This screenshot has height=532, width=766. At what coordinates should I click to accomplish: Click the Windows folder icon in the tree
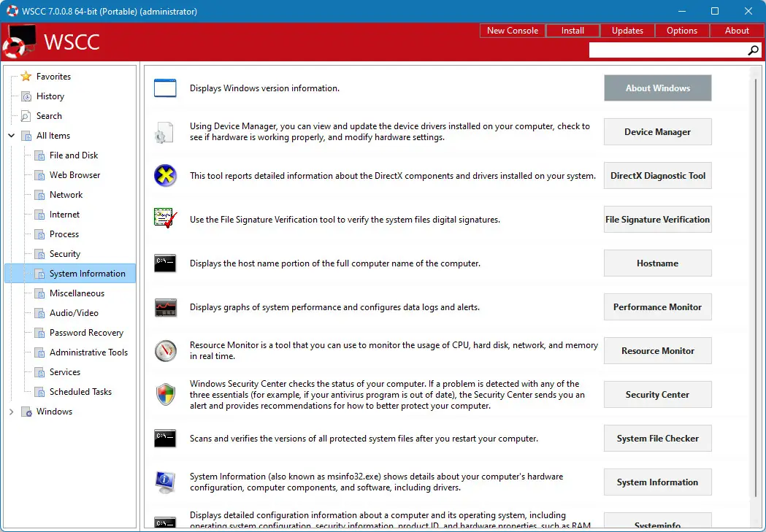(x=26, y=412)
